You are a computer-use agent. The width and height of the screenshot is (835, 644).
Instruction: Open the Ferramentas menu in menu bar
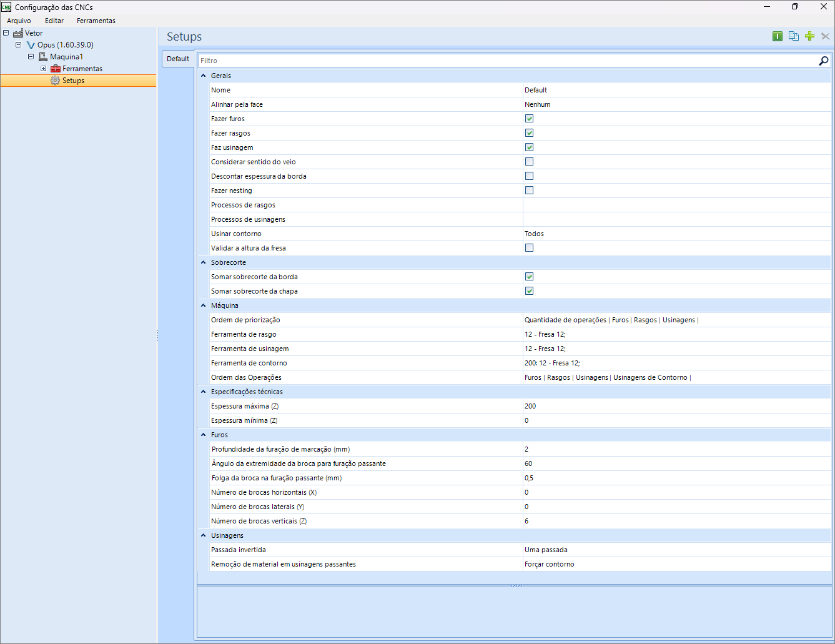coord(96,21)
